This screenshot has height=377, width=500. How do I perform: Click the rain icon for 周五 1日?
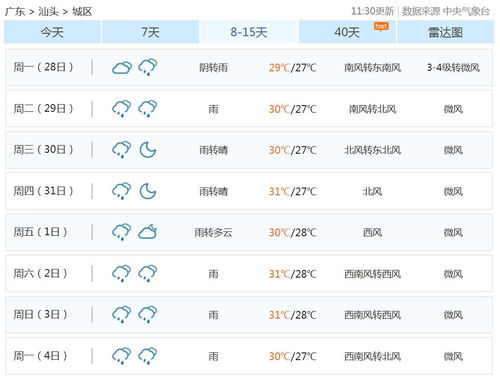pyautogui.click(x=121, y=232)
